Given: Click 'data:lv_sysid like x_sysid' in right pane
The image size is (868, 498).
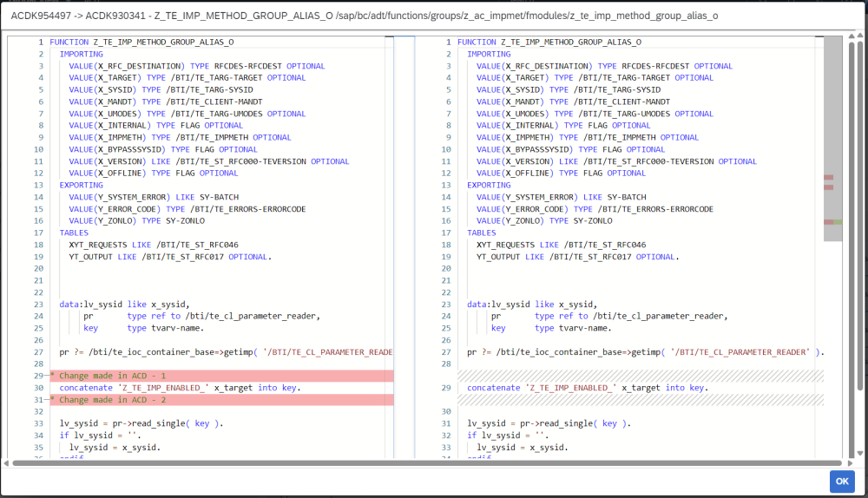Looking at the screenshot, I should click(x=532, y=305).
